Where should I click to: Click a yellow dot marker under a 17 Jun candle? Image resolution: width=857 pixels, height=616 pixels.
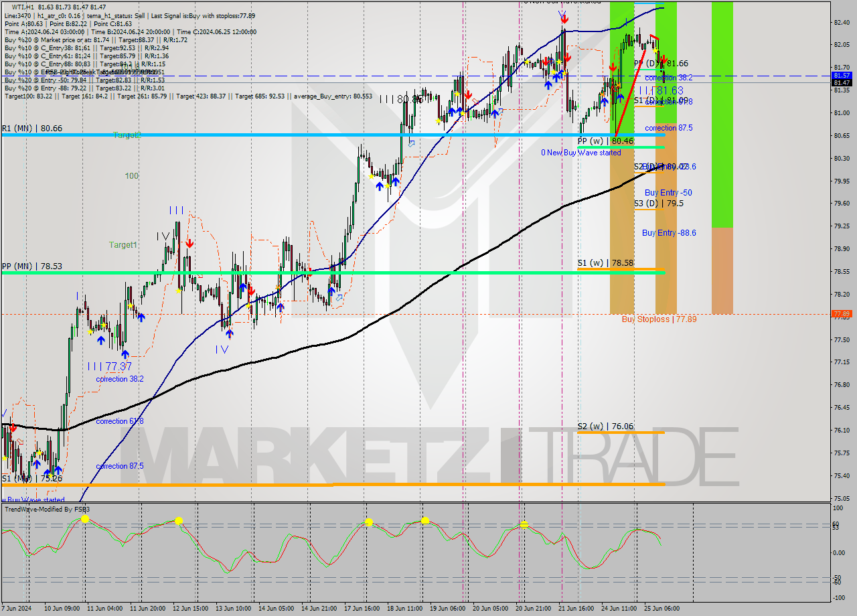(x=372, y=176)
